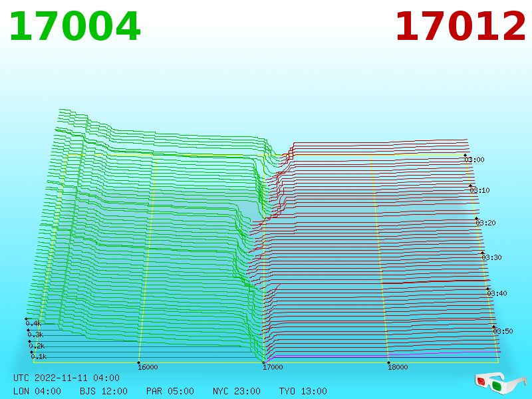
Task: Click the 03:30 time axis label
Action: coord(491,257)
